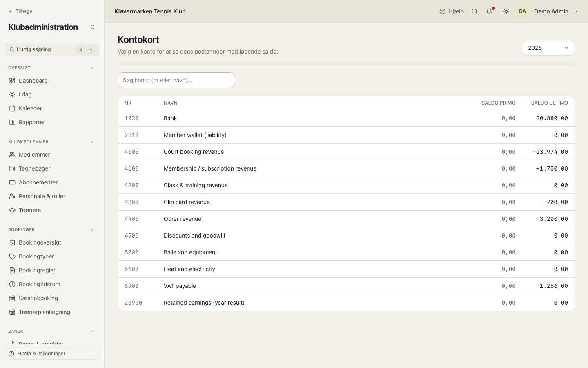Screen dimensions: 588x368
Task: Click the Bookingtidsrum clock icon
Action: pyautogui.click(x=12, y=284)
